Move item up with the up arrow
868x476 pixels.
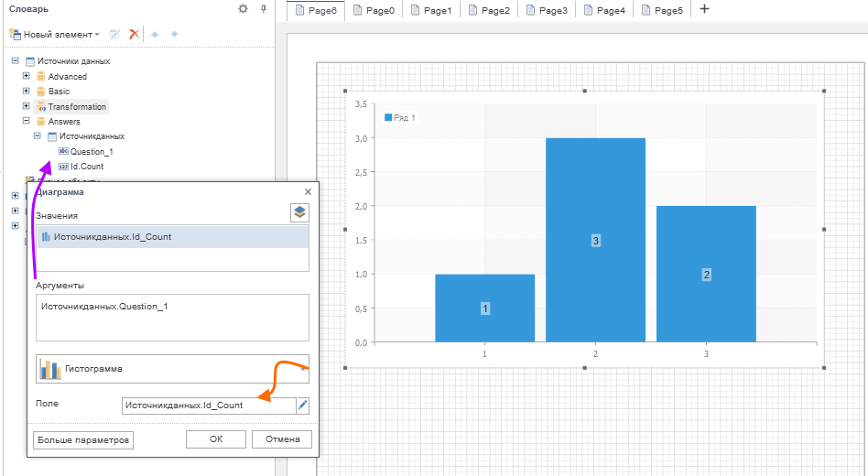click(156, 34)
